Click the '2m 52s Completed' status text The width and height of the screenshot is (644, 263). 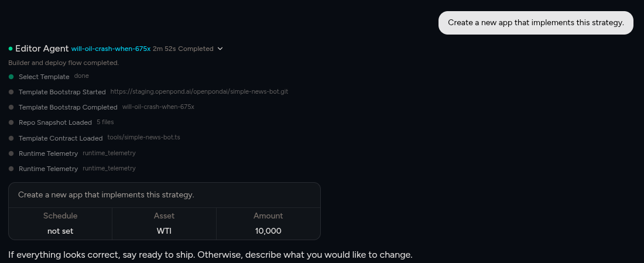click(x=183, y=49)
